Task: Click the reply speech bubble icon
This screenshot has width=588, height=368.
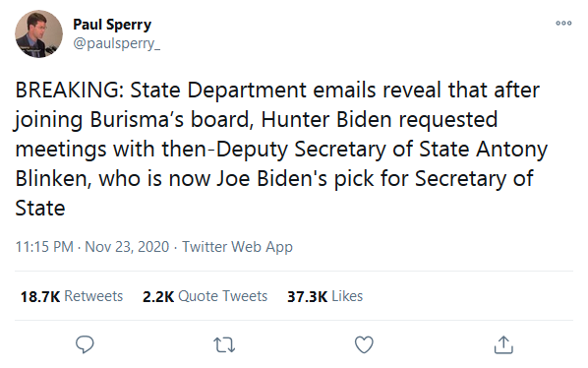Action: point(85,344)
